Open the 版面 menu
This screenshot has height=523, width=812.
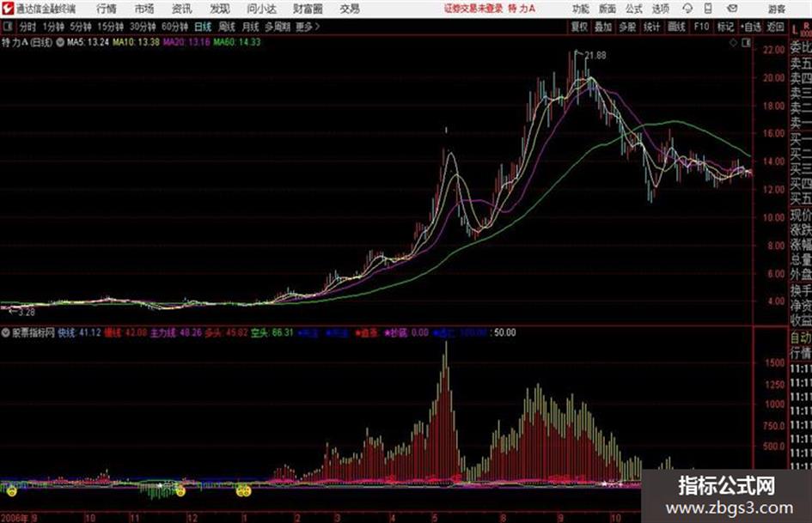click(x=607, y=9)
